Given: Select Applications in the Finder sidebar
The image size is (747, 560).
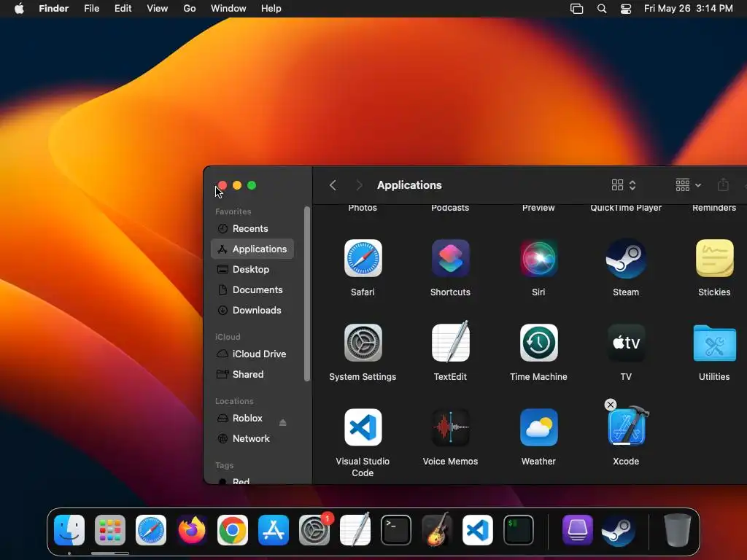Looking at the screenshot, I should tap(252, 249).
